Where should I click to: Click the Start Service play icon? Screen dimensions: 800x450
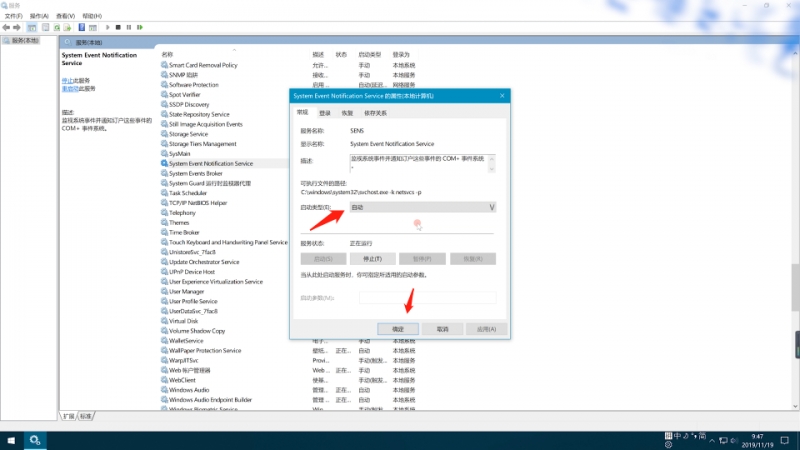[107, 28]
